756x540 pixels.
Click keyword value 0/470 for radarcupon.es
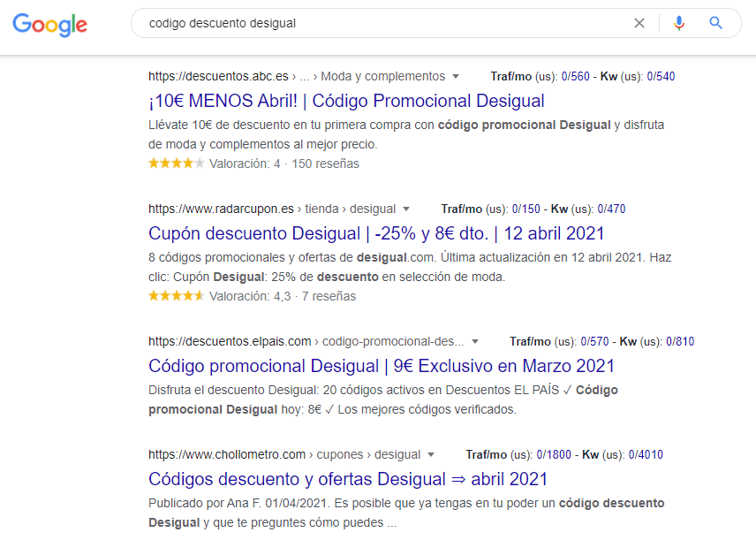(x=611, y=209)
